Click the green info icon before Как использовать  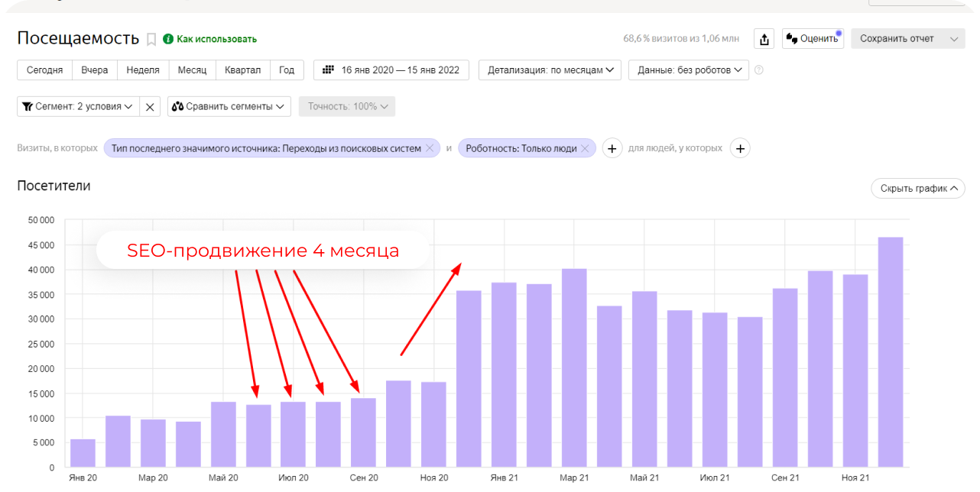pyautogui.click(x=169, y=39)
